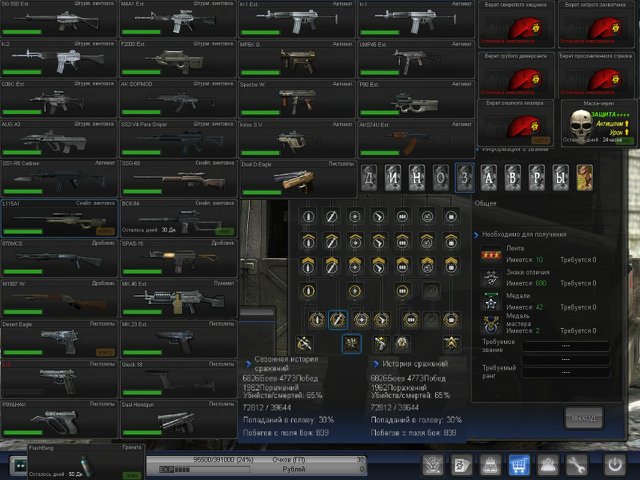
Task: Click the 'Рублей' currency label
Action: click(294, 469)
